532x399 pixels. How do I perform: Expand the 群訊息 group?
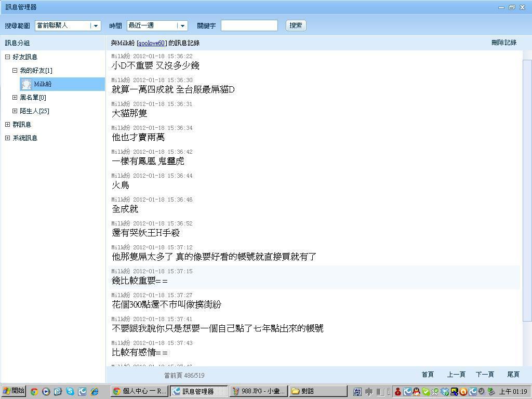pos(7,125)
